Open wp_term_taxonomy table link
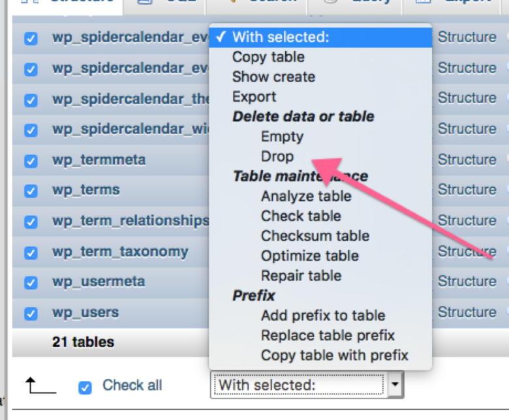 (121, 252)
